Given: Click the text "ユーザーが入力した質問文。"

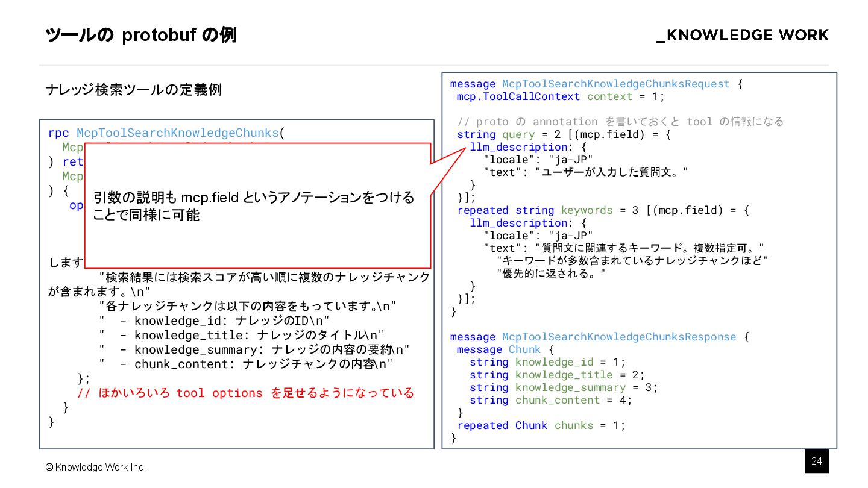Looking at the screenshot, I should click(612, 172).
